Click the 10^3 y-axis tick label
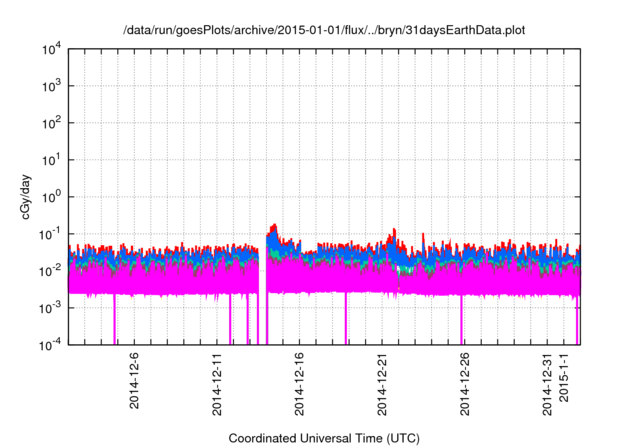This screenshot has width=640, height=448. click(x=52, y=86)
